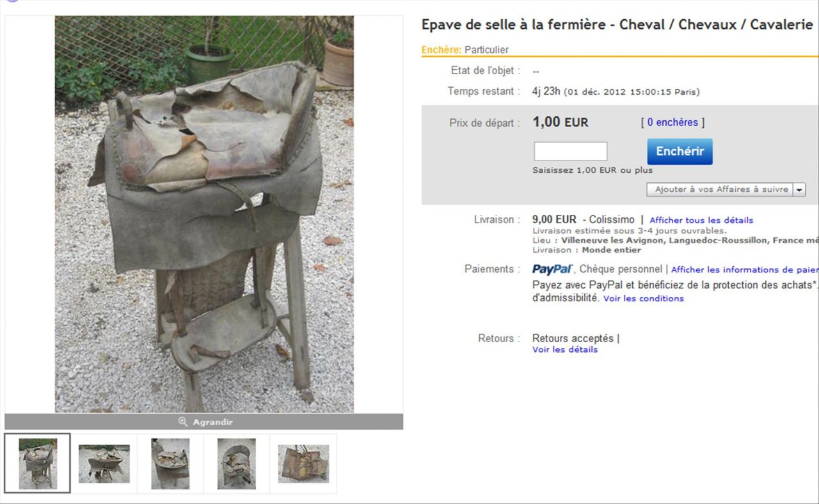
Task: Open 'Afficher les informations de paiement' link
Action: (x=744, y=270)
